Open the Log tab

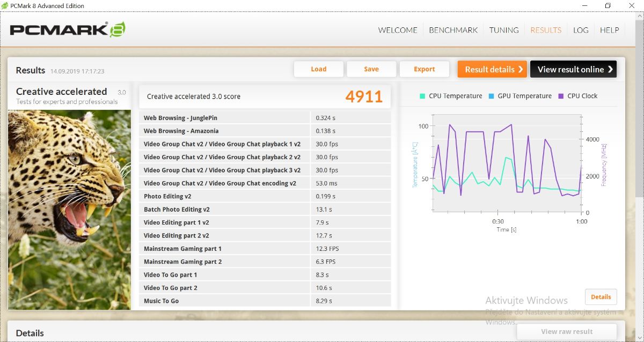pyautogui.click(x=581, y=30)
